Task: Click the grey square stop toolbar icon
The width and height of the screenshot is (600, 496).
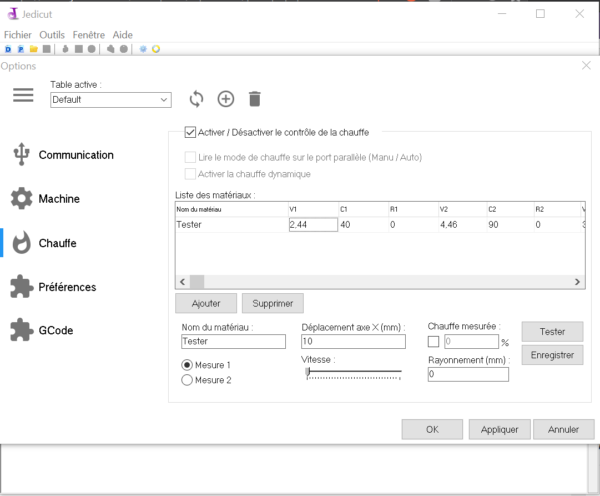Action: 78,49
